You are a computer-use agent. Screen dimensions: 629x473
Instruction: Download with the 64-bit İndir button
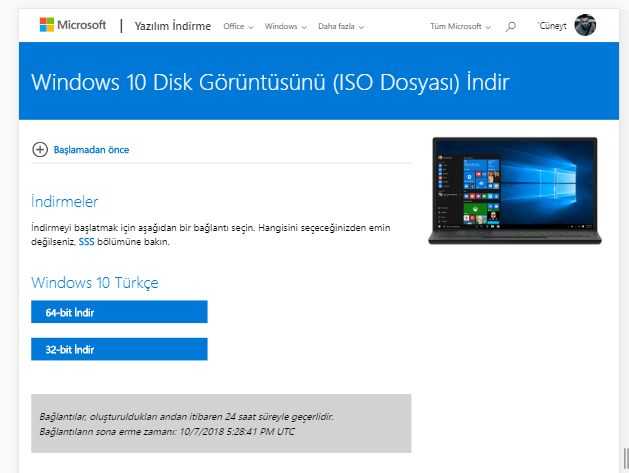[119, 312]
